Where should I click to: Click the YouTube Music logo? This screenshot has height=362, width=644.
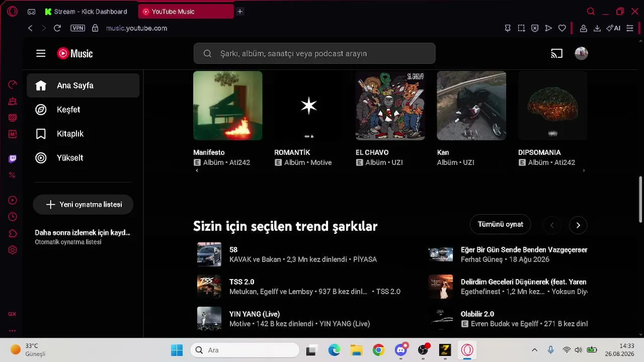tap(75, 53)
